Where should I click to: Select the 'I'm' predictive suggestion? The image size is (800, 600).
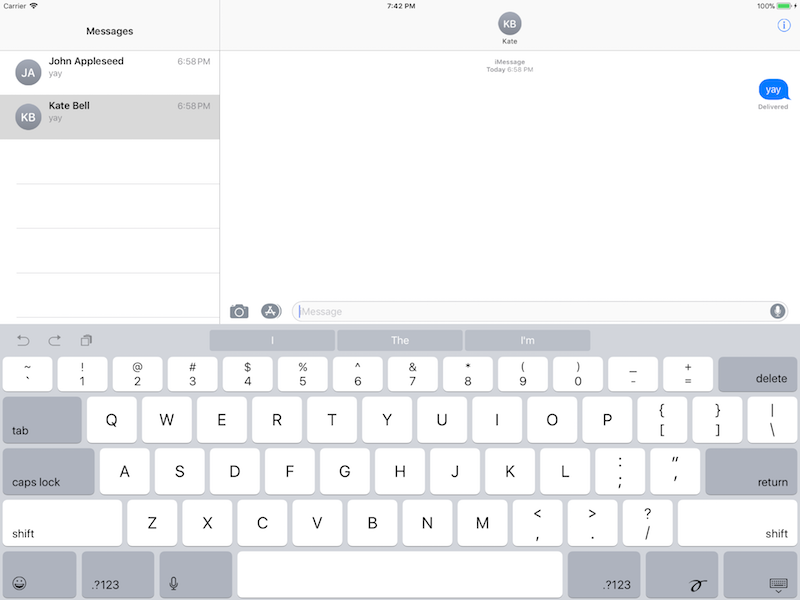click(x=528, y=340)
